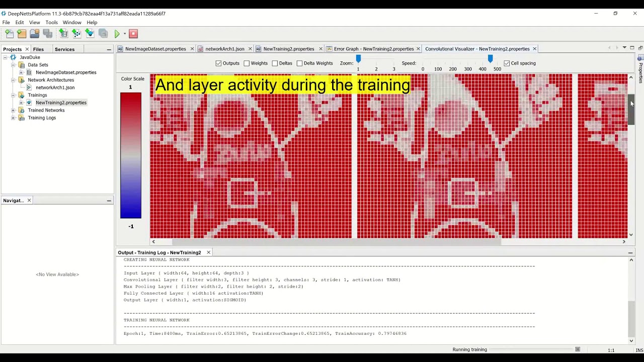The width and height of the screenshot is (644, 362).
Task: Click the Color Scale gradient bar
Action: click(x=131, y=156)
